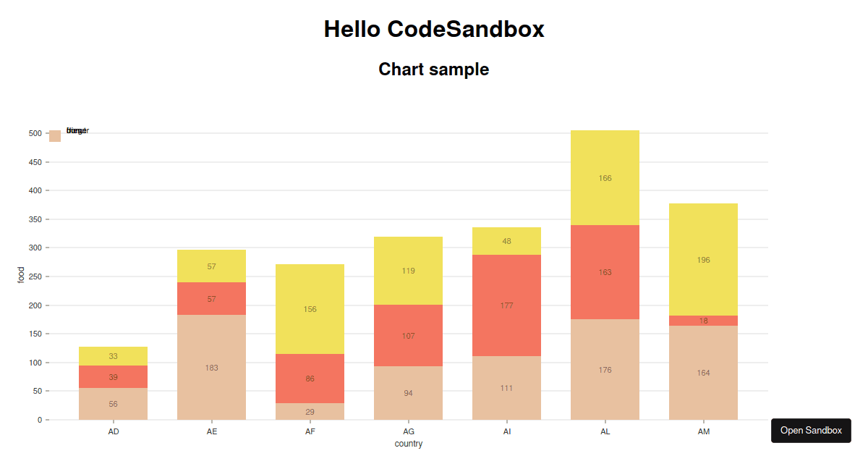Click the yellow segment labeled 156 in AF bar
The height and width of the screenshot is (456, 868).
[x=310, y=309]
